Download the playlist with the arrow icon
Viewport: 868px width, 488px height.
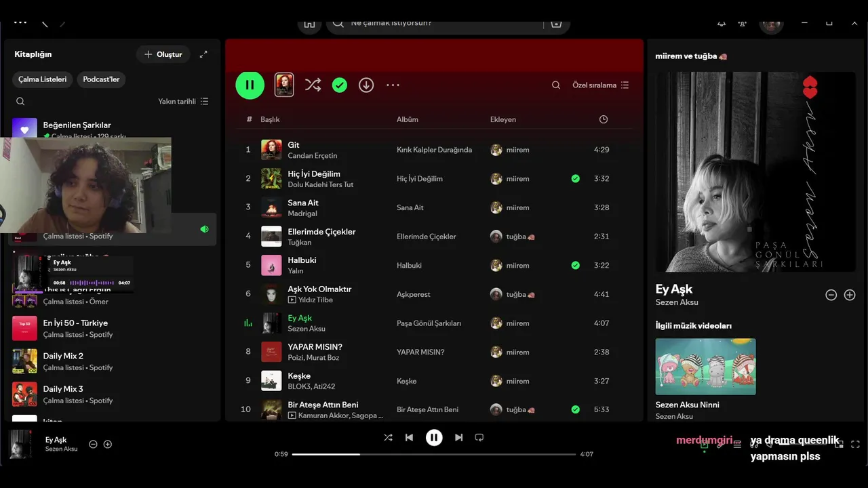click(366, 85)
